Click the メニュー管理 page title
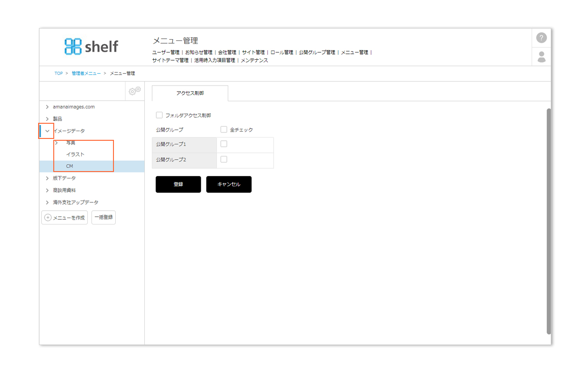This screenshot has width=588, height=368. coord(175,41)
